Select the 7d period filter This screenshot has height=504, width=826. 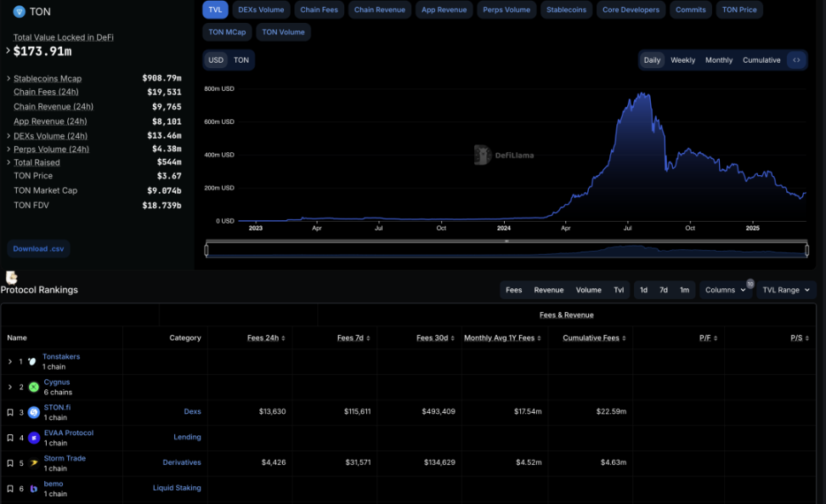(664, 290)
